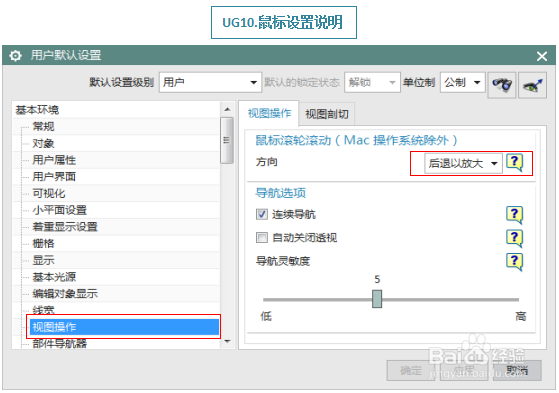Viewport: 559px width, 393px height.
Task: Click the tree scrollbar thumb
Action: point(227,140)
